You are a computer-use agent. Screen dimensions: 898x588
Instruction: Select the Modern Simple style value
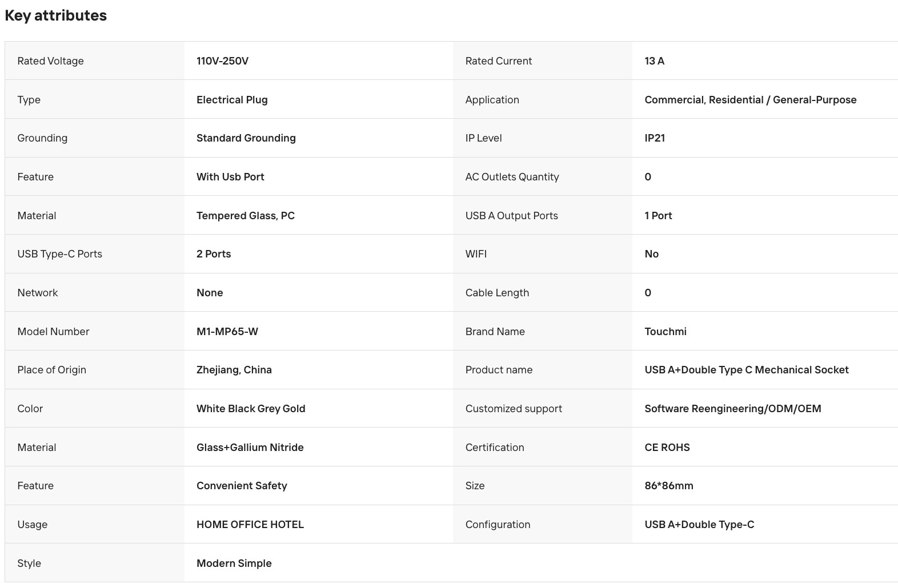[234, 563]
